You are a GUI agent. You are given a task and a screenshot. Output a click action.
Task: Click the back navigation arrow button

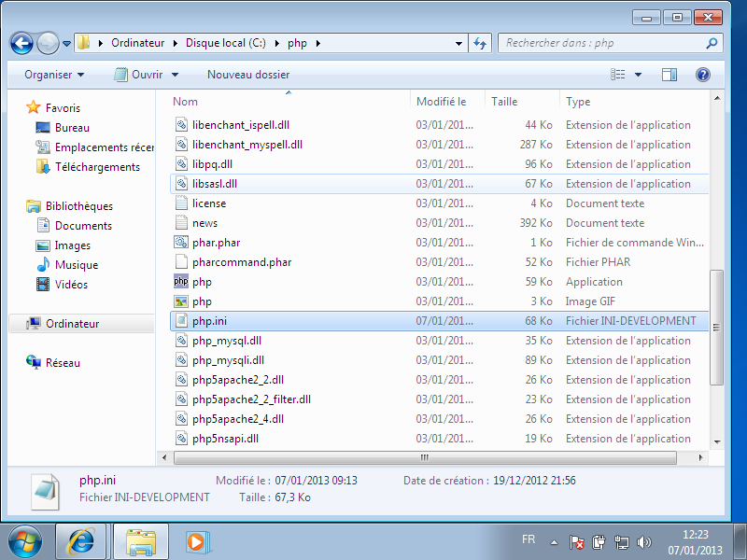point(21,43)
